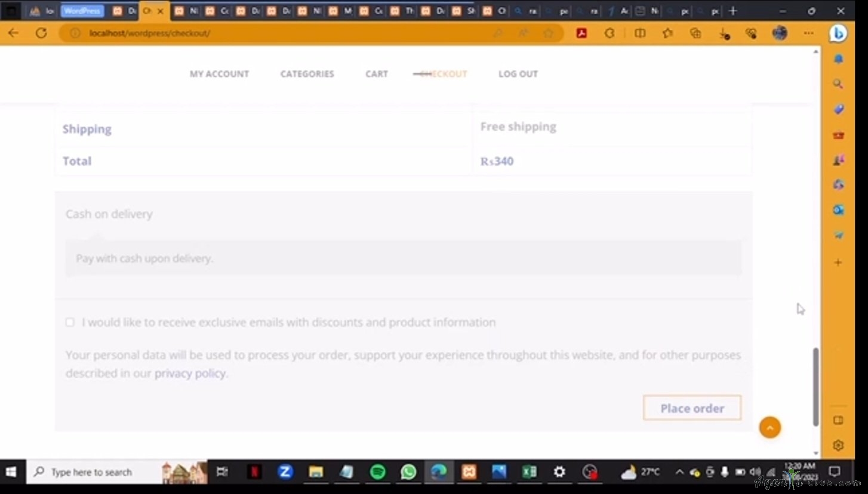The height and width of the screenshot is (494, 868).
Task: Open the sidebar shopping tag icon
Action: tap(838, 109)
